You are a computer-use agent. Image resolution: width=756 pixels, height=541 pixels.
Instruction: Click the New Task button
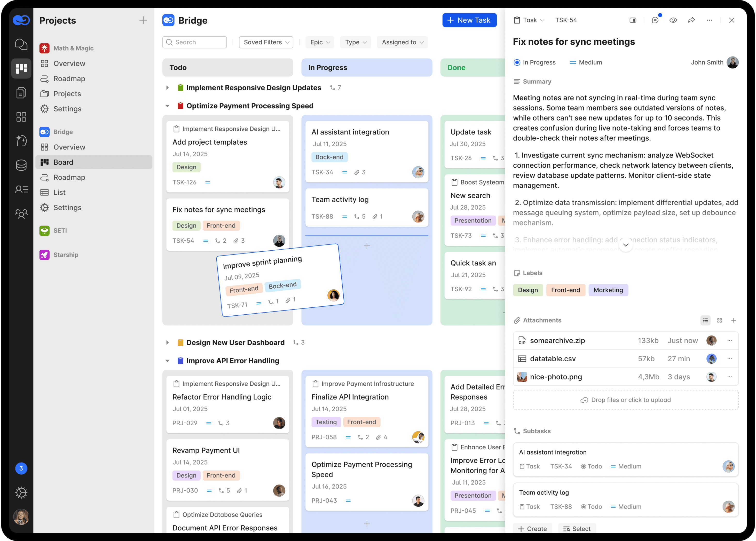[x=469, y=20]
